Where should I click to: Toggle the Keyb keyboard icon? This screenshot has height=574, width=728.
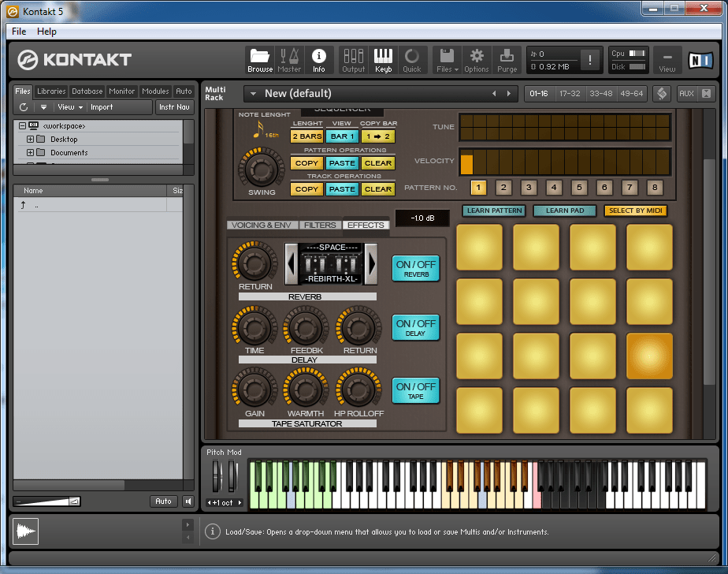point(383,61)
